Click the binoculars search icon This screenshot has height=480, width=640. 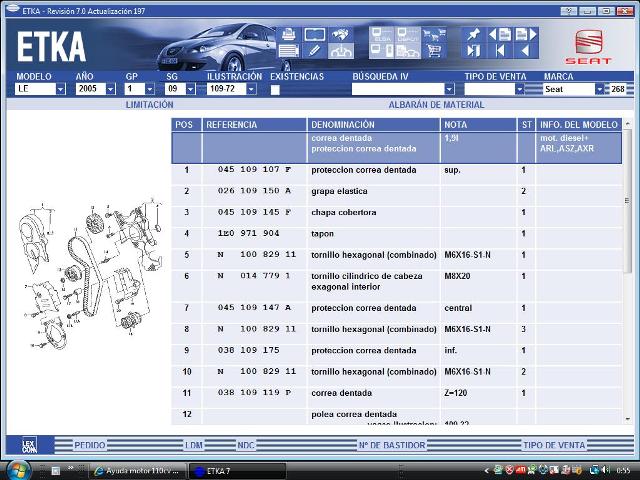point(340,34)
